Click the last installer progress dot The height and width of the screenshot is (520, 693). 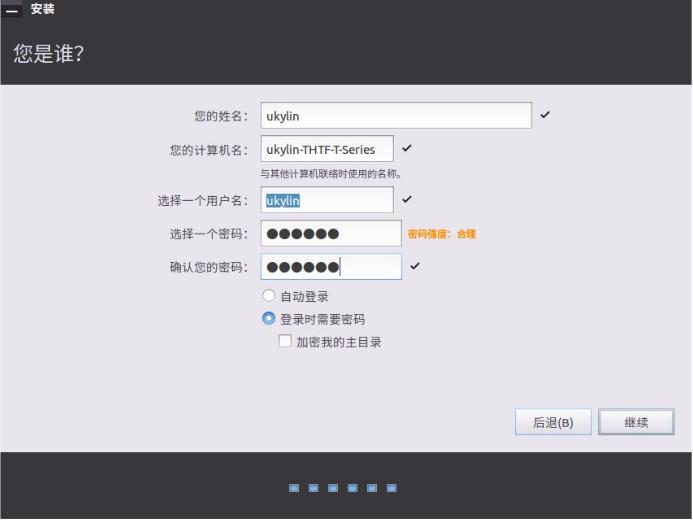tap(392, 488)
